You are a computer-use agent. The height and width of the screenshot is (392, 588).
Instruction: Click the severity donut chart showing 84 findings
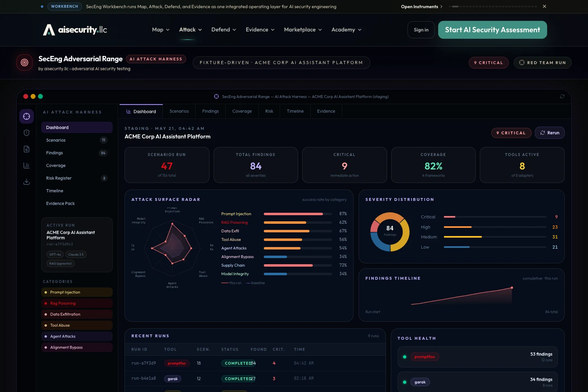coord(390,232)
